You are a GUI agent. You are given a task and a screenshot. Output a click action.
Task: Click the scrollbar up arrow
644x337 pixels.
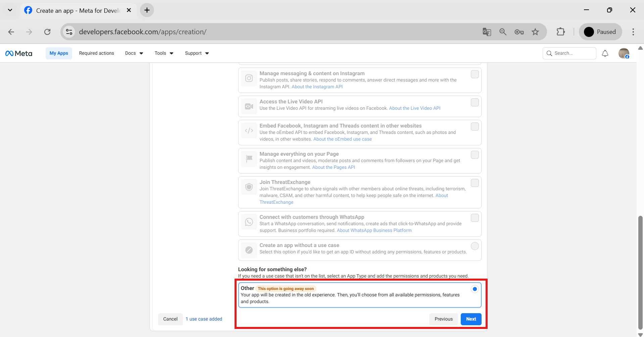(640, 48)
